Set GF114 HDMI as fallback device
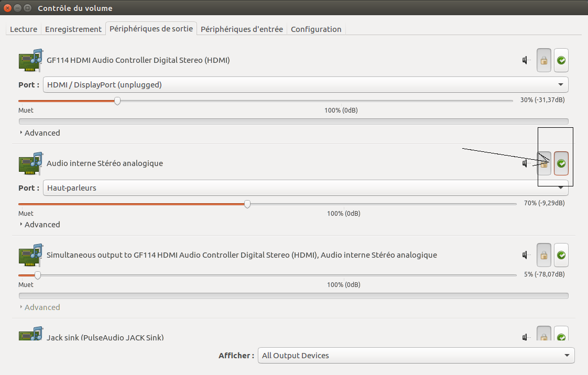588x375 pixels. (x=561, y=60)
